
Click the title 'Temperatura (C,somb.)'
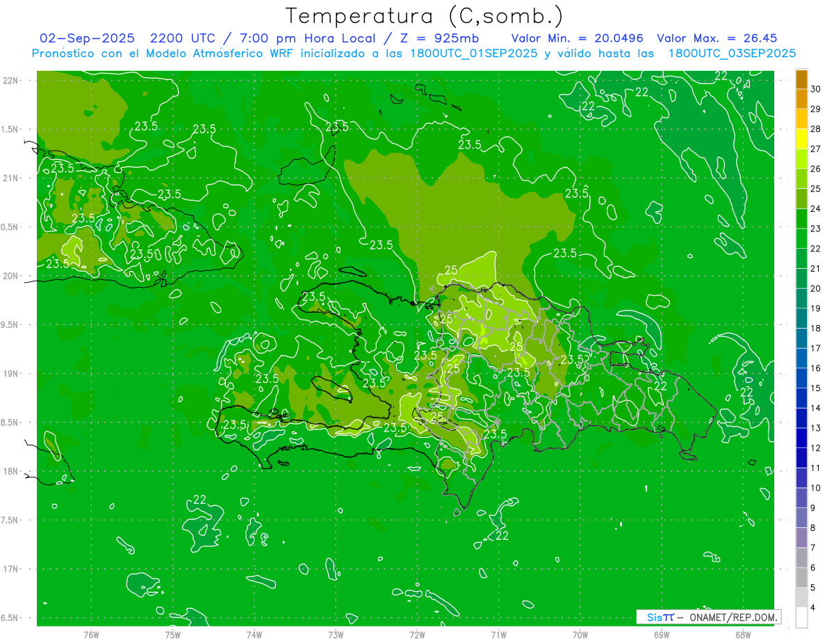tap(424, 16)
